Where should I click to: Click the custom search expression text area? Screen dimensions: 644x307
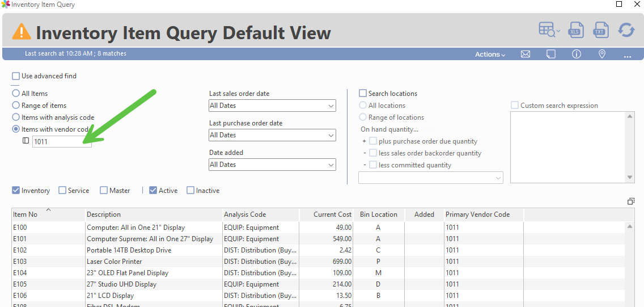click(x=569, y=148)
